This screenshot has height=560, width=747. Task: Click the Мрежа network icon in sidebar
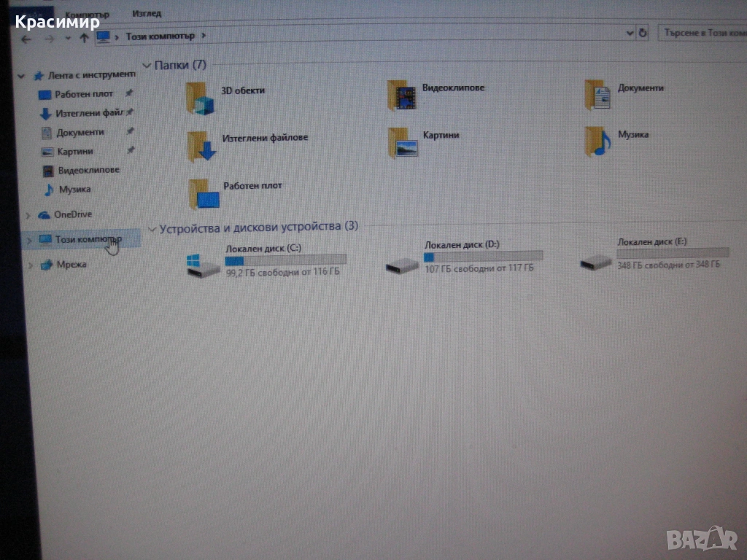[x=46, y=265]
